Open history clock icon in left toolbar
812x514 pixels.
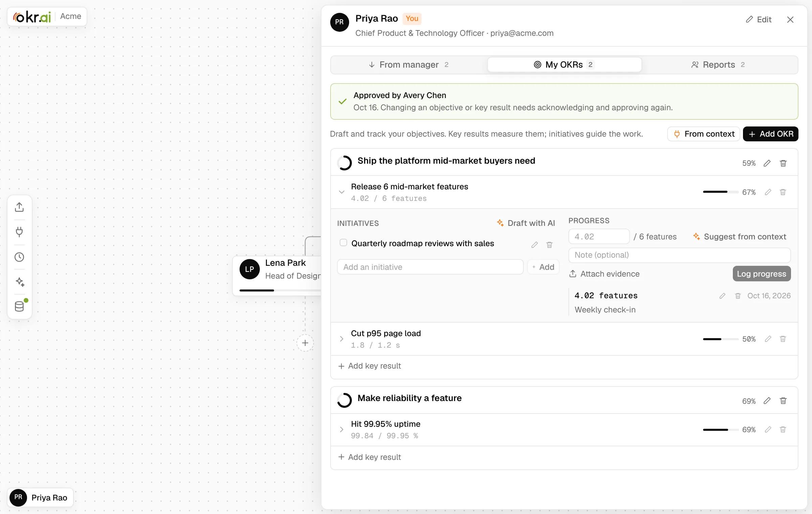(19, 257)
